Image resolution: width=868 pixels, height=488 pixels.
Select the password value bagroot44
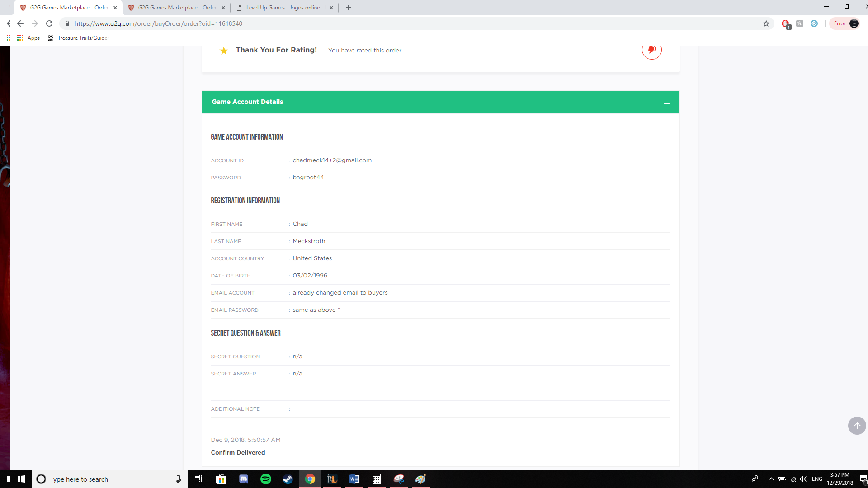(x=308, y=178)
